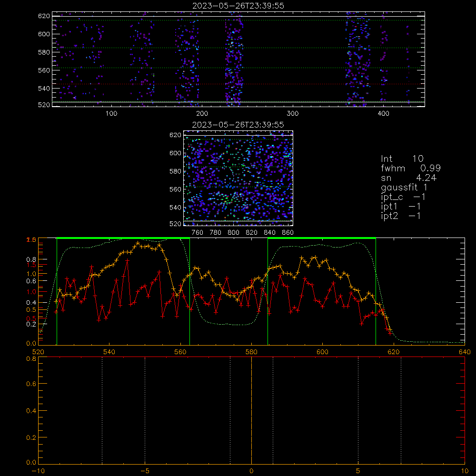The width and height of the screenshot is (476, 476).
Task: Click the 0.6 y-axis label of the bottom plot
Action: point(31,384)
